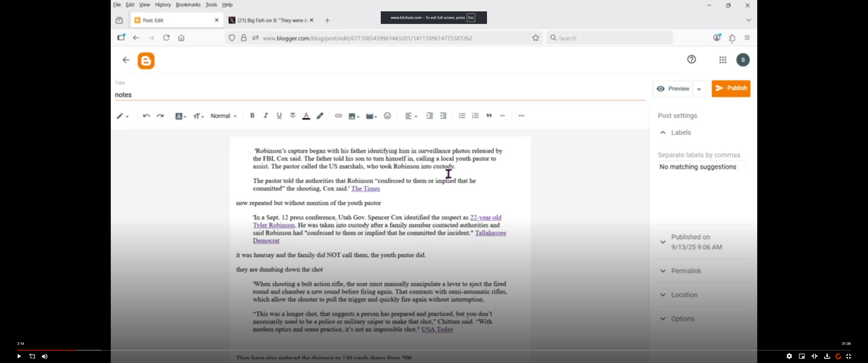Insert or edit a link

coord(338,115)
